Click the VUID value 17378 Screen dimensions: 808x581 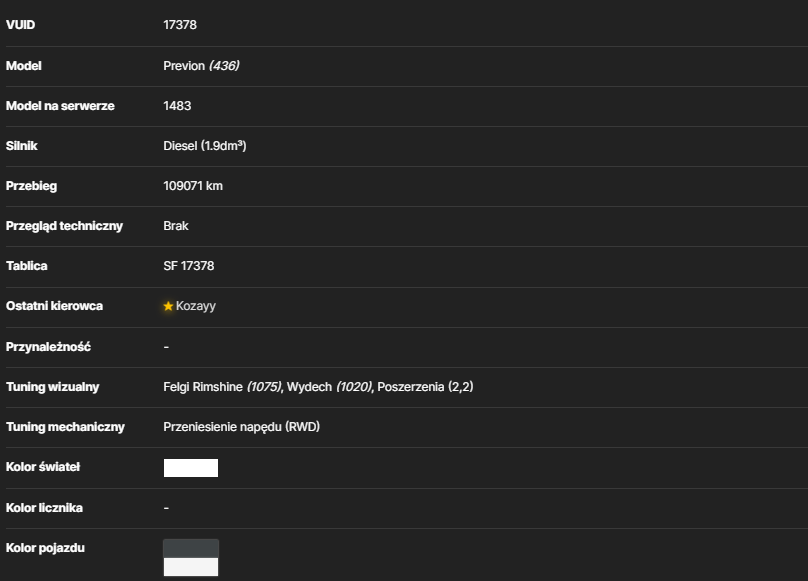coord(180,25)
